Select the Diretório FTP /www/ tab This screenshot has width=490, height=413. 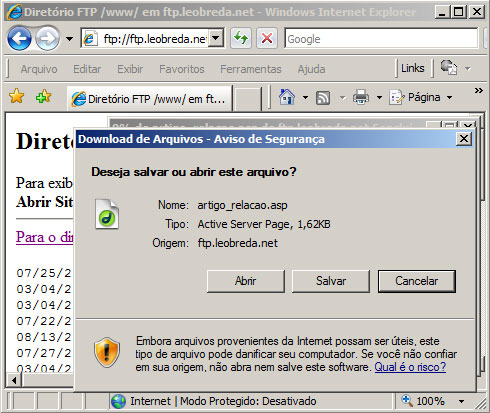(x=149, y=99)
